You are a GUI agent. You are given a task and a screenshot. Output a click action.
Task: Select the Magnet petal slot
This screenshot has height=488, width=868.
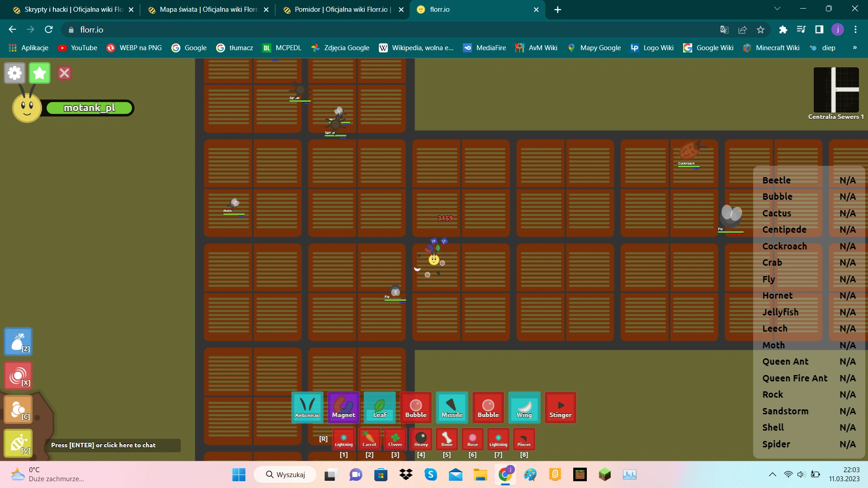point(344,407)
